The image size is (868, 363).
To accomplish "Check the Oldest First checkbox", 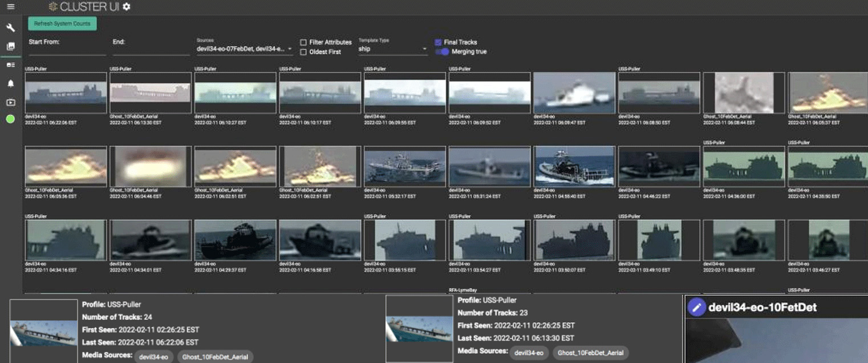I will (x=303, y=52).
